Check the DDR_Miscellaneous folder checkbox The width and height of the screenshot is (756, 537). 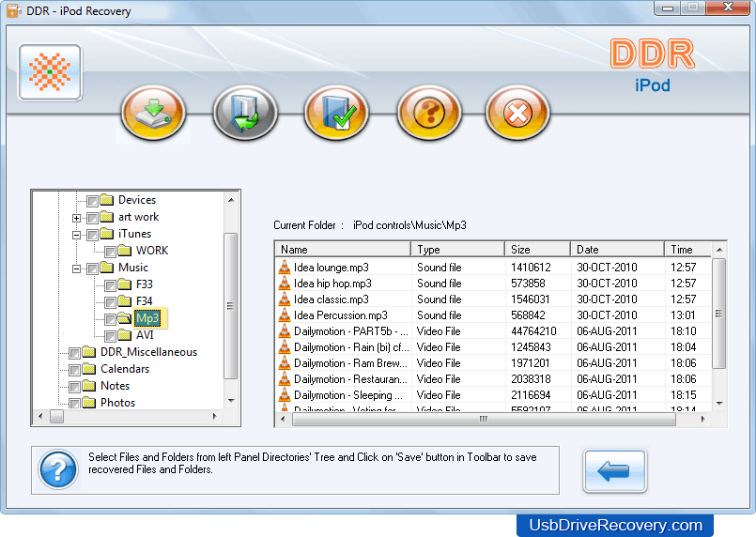tap(75, 353)
